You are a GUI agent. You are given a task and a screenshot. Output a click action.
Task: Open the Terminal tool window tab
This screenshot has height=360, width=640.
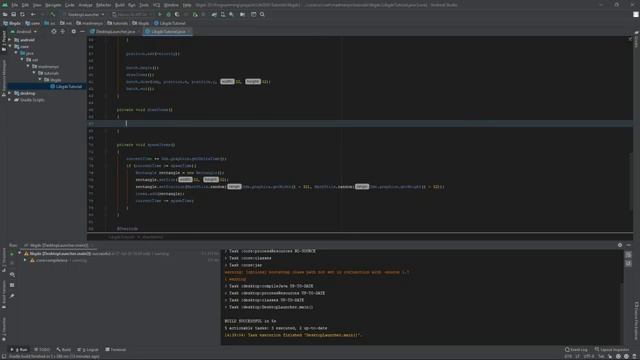tap(116, 349)
